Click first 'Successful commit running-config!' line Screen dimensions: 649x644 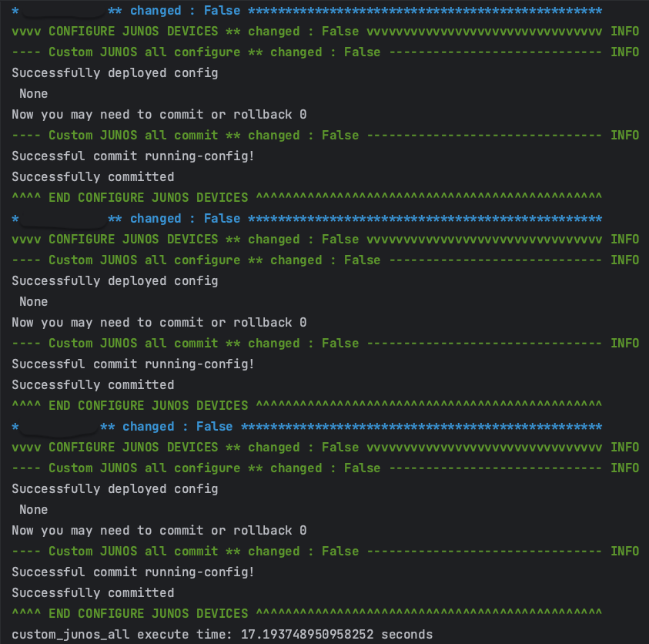[133, 156]
